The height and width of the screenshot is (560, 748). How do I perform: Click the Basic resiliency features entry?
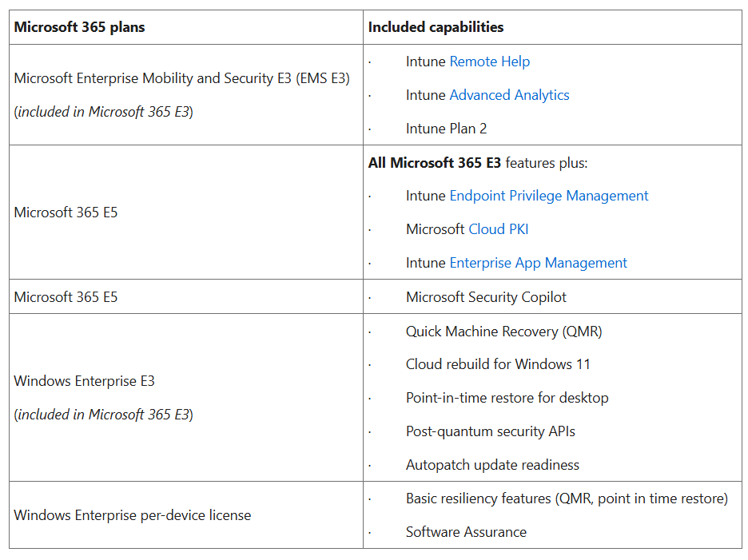(x=567, y=498)
